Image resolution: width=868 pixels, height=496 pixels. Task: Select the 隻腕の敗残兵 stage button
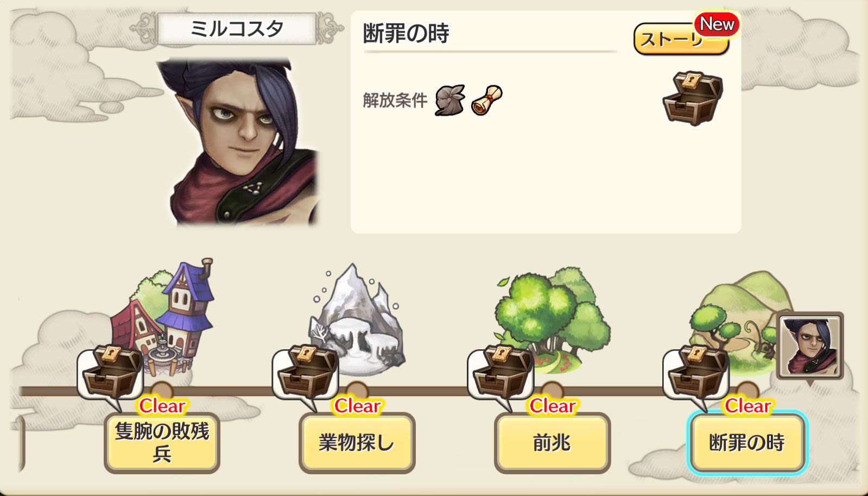[x=162, y=443]
